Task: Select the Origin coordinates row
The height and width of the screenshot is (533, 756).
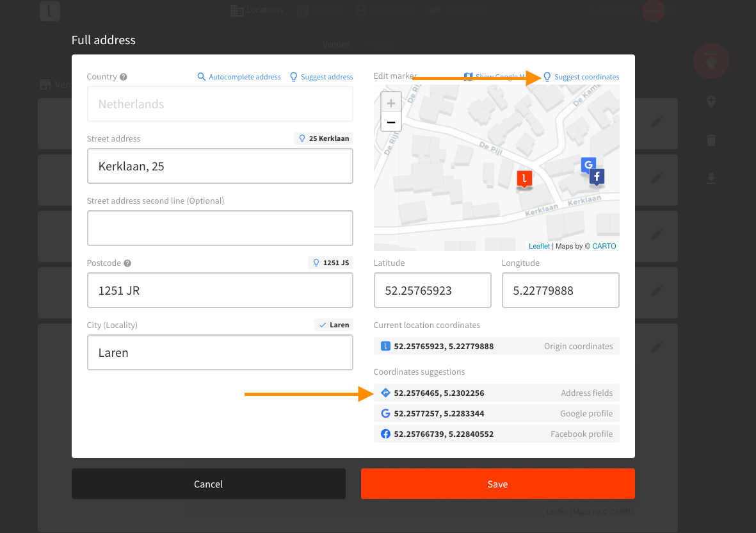Action: click(x=497, y=347)
